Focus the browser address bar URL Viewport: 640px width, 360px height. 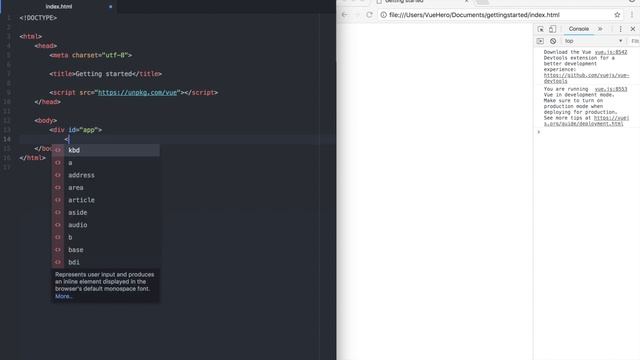(474, 15)
